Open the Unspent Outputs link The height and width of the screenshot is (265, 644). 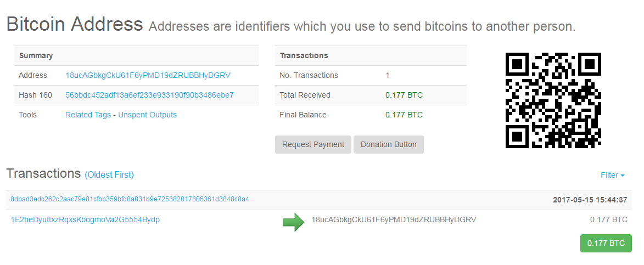(x=148, y=115)
